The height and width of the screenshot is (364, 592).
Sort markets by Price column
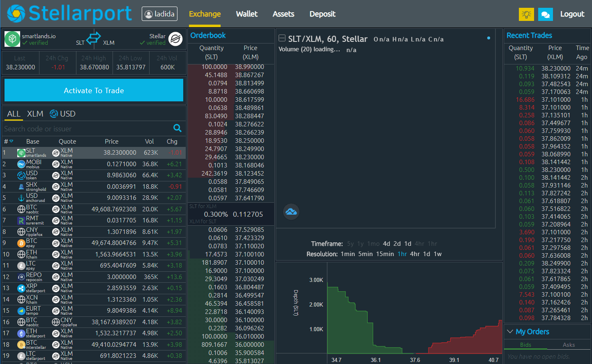[x=111, y=141]
